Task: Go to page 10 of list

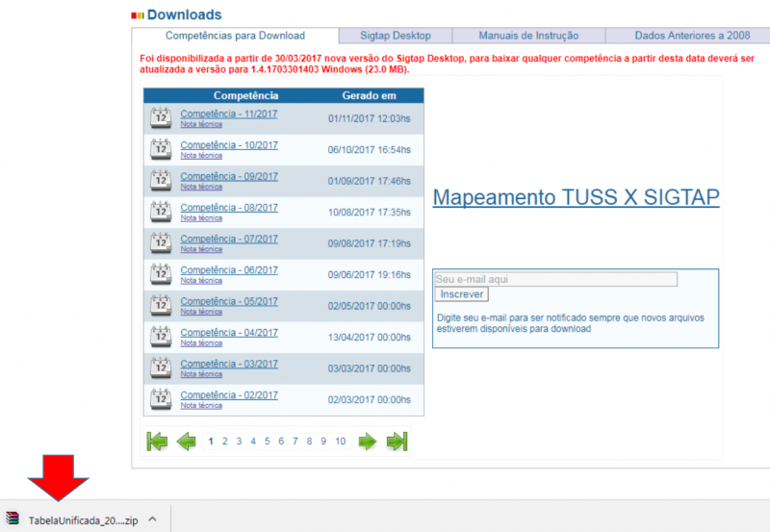Action: coord(341,442)
